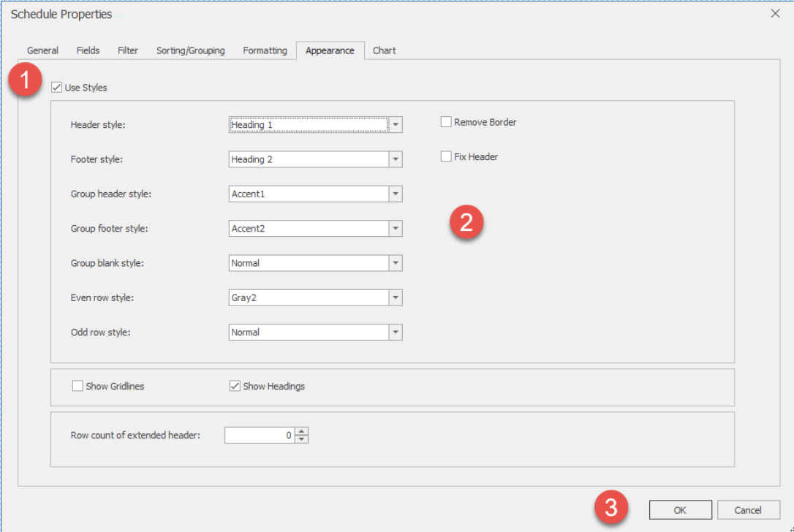Tick the Fix Header checkbox
Screen dimensions: 794x532
click(x=446, y=156)
